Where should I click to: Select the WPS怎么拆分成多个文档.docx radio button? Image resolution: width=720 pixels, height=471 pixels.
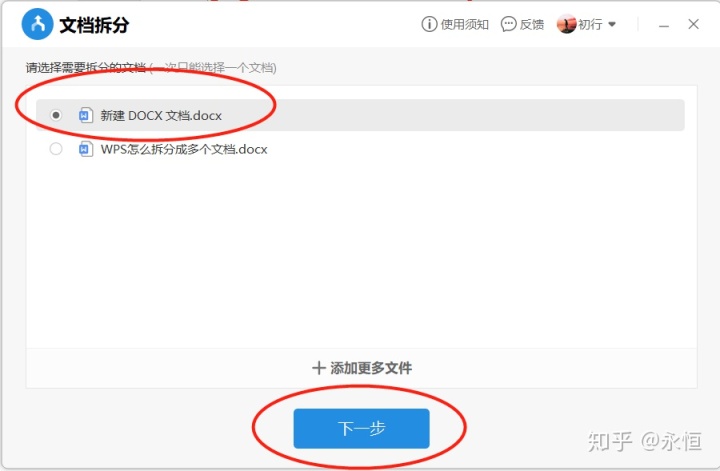(56, 149)
